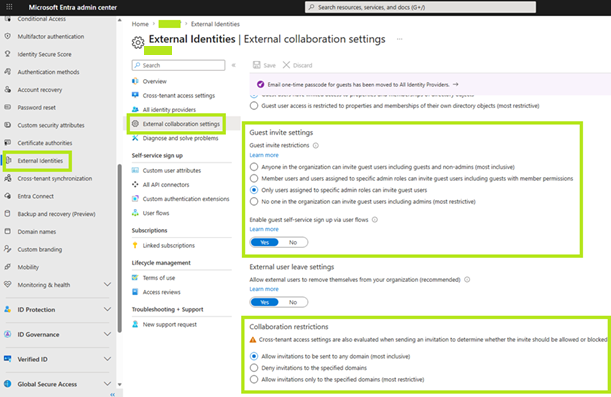Click the Multifactor authentication shield icon
Image resolution: width=611 pixels, height=397 pixels.
pos(7,36)
